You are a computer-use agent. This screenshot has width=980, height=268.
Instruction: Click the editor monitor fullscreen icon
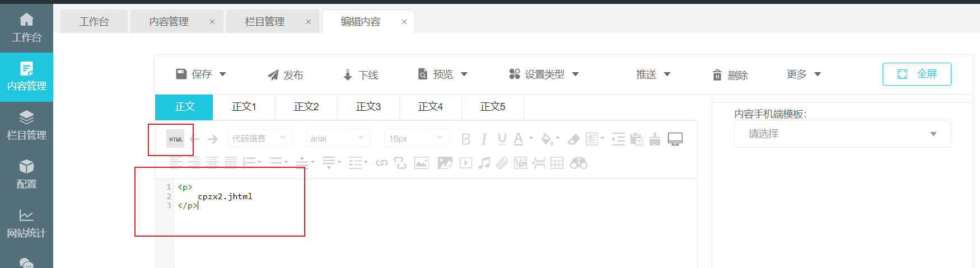[x=675, y=139]
